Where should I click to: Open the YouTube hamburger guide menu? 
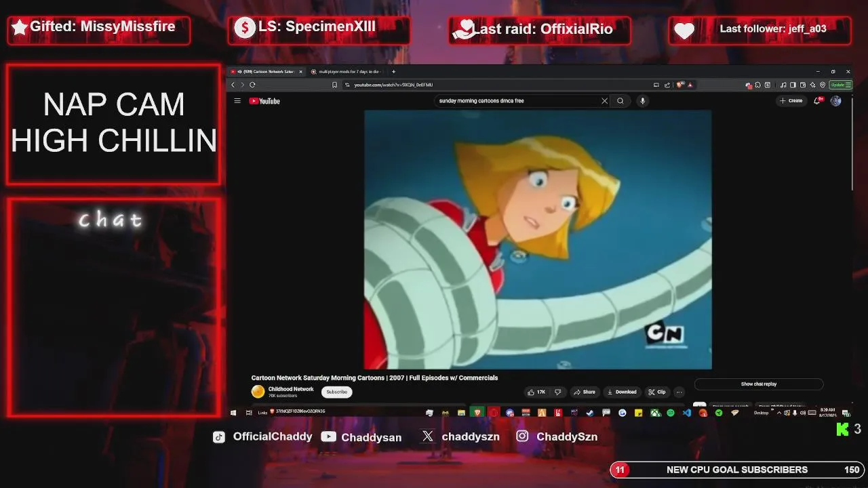coord(237,101)
